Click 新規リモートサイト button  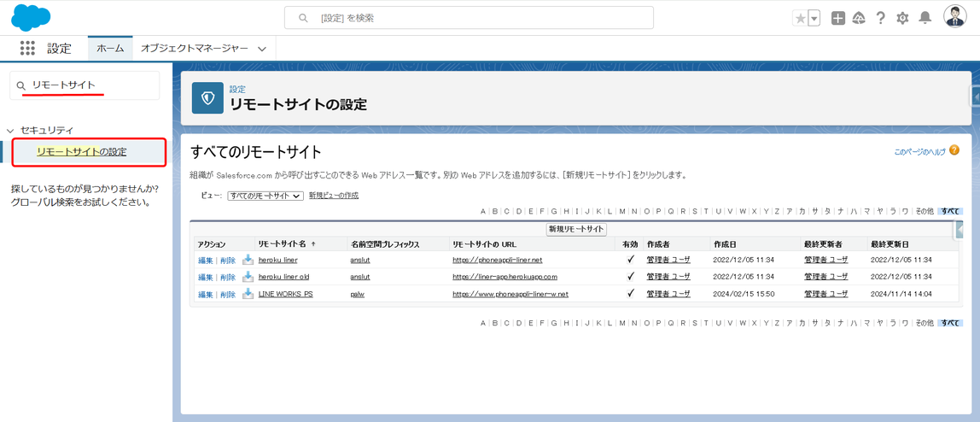pyautogui.click(x=576, y=230)
